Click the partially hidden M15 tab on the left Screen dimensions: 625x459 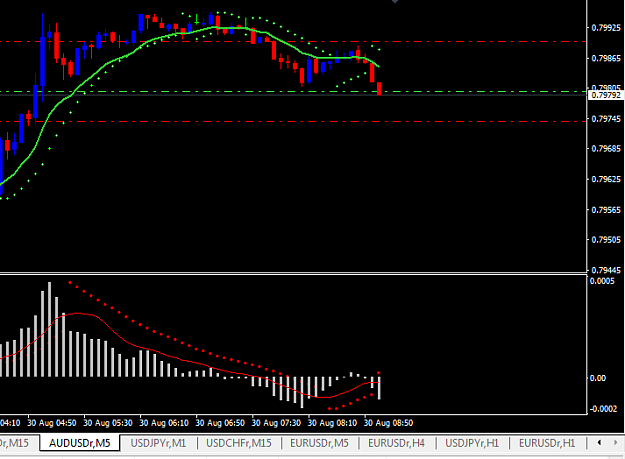click(x=16, y=443)
